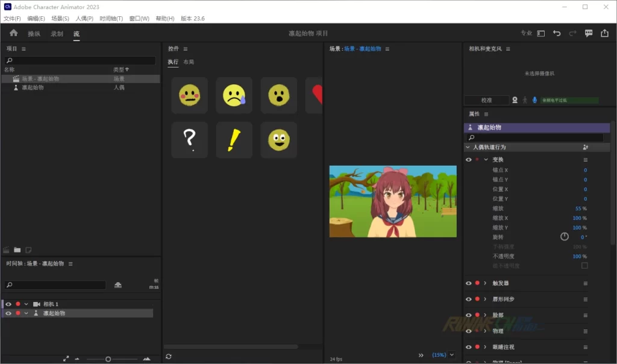Click the Home icon in top bar
Viewport: 617px width, 364px height.
pos(13,33)
